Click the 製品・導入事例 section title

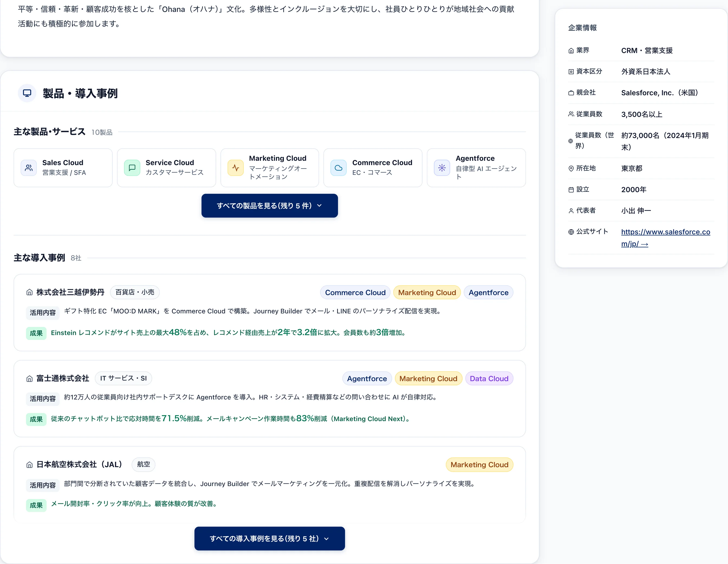point(80,93)
